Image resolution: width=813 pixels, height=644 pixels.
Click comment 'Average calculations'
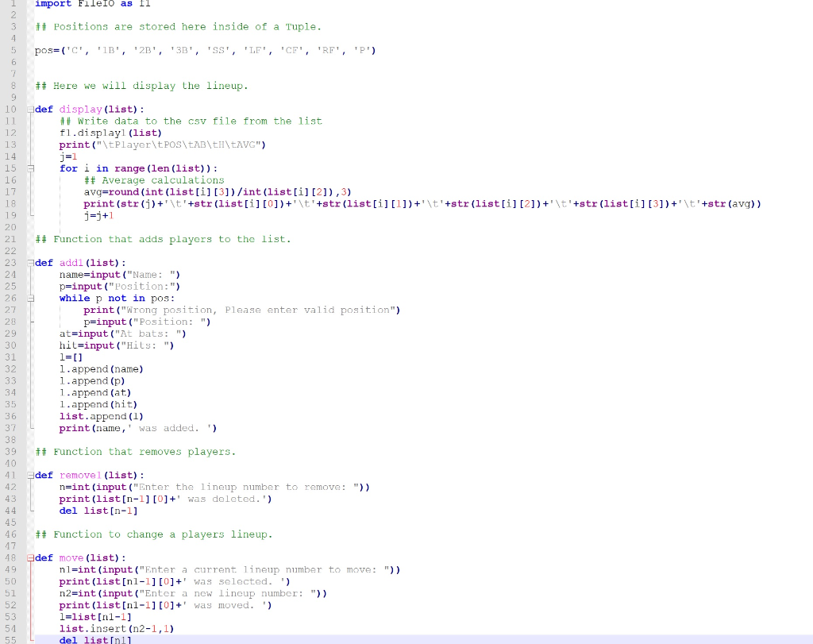(x=154, y=180)
